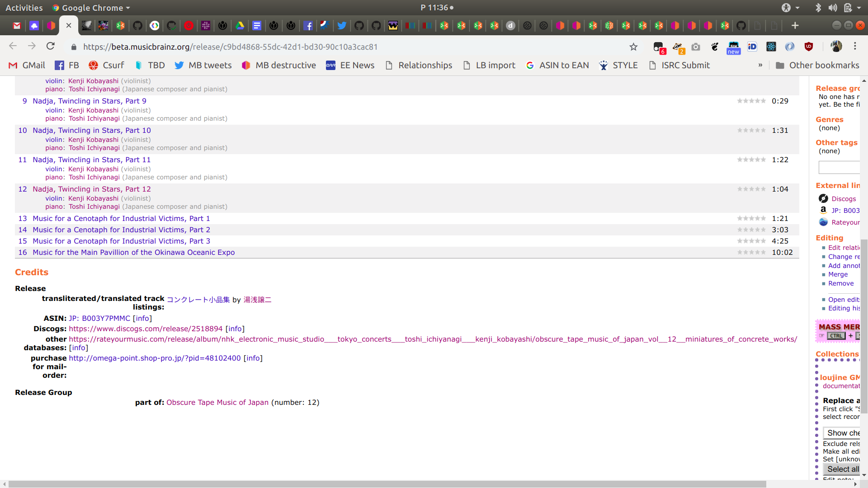The width and height of the screenshot is (868, 488).
Task: Set star rating for track 13
Action: 751,218
